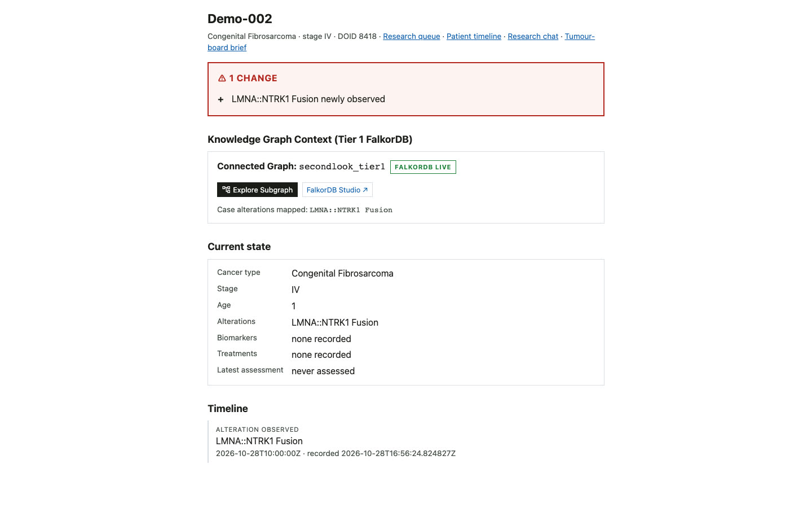The width and height of the screenshot is (812, 508).
Task: Click the 'Latest assessment' label
Action: (x=250, y=370)
